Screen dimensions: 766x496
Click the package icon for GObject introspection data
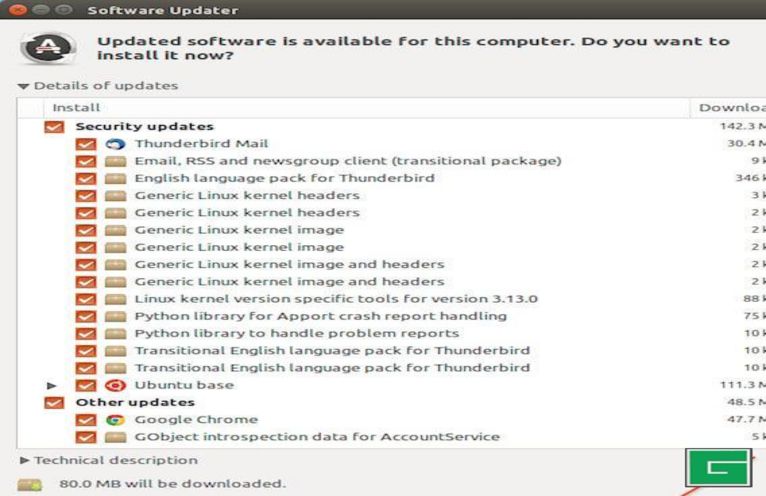click(115, 437)
